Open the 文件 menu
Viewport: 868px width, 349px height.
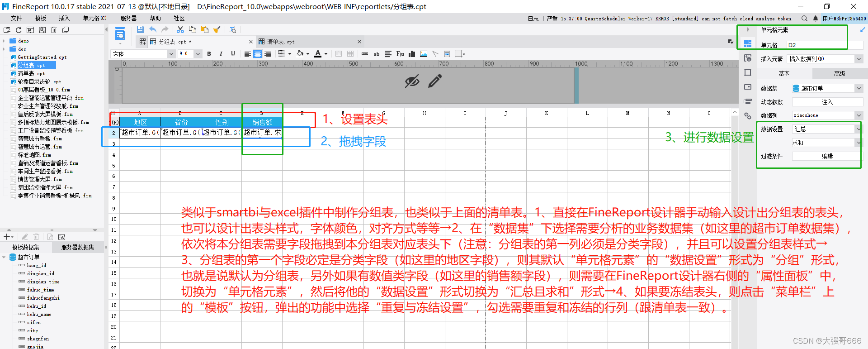click(17, 18)
